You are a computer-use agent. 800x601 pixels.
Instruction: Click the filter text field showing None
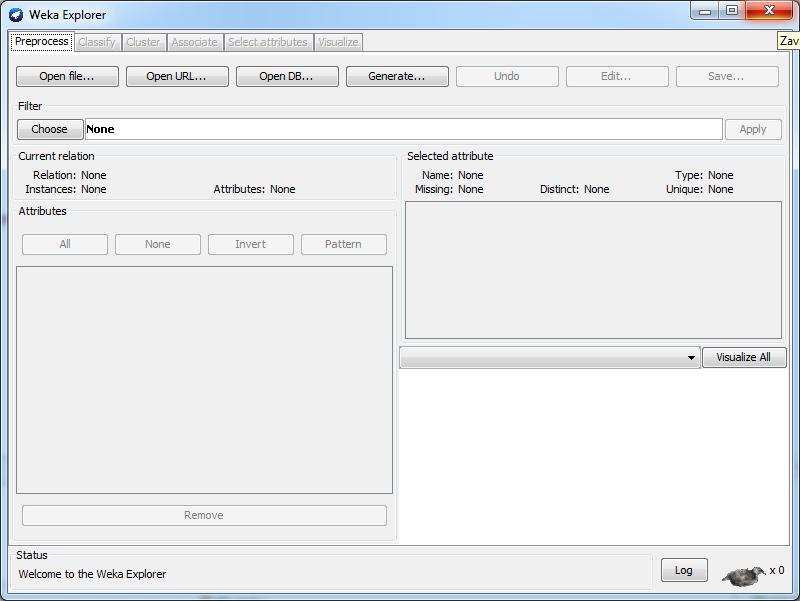coord(404,129)
